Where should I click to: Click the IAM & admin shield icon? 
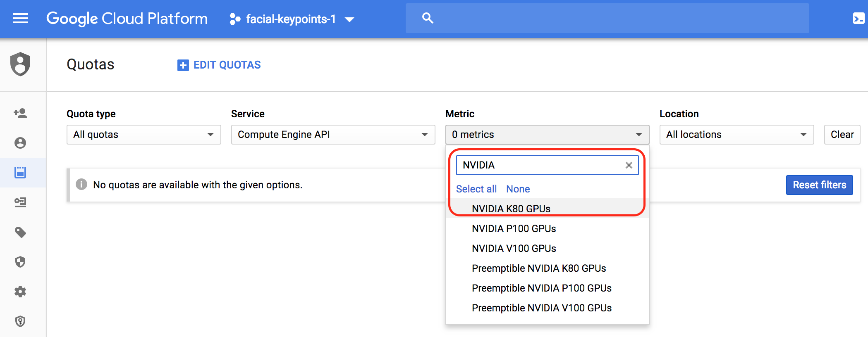pyautogui.click(x=20, y=64)
